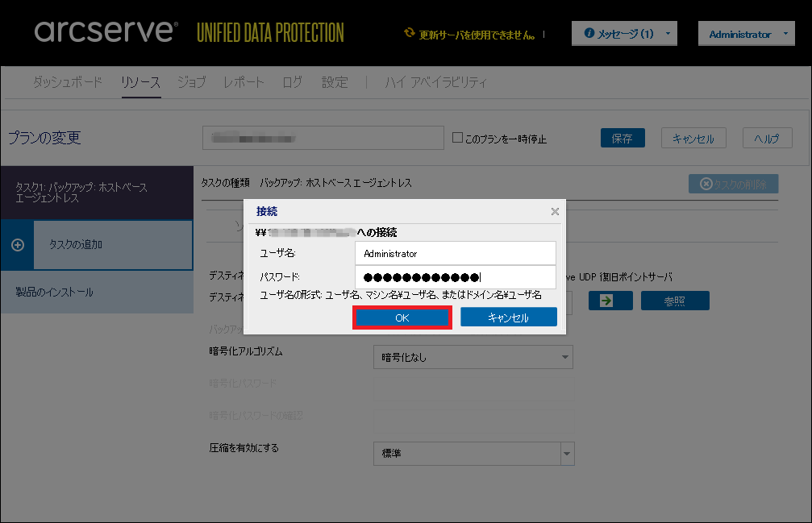The width and height of the screenshot is (812, 523).
Task: Select 製品のインストール in the left panel
Action: coord(55,292)
